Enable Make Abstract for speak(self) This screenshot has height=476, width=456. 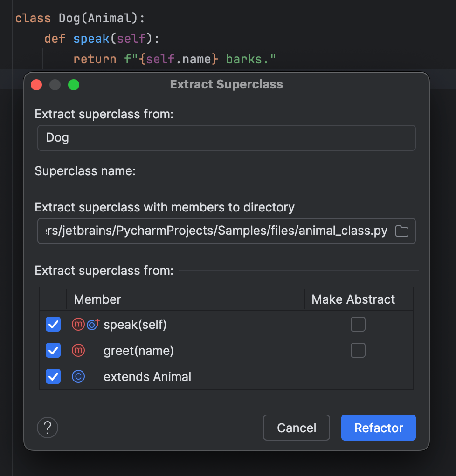358,324
